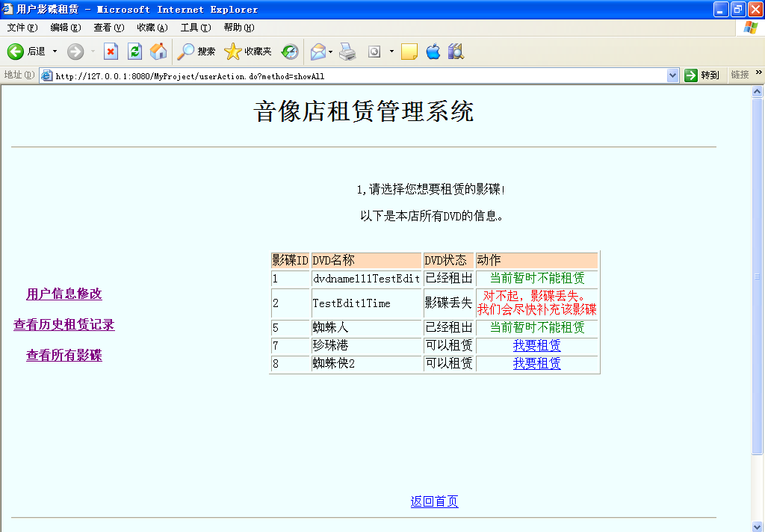Open the 工具(T) menu
Image resolution: width=765 pixels, height=532 pixels.
click(196, 28)
